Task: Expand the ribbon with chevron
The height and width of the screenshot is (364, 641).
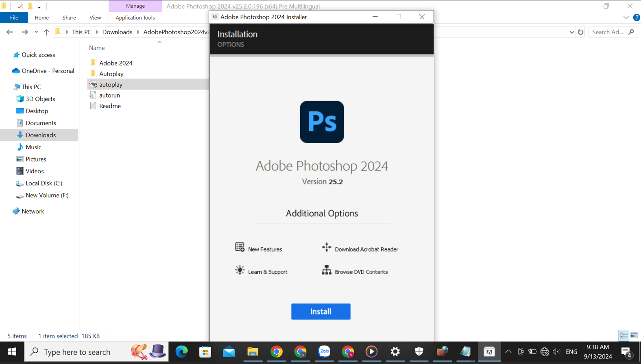Action: [626, 17]
